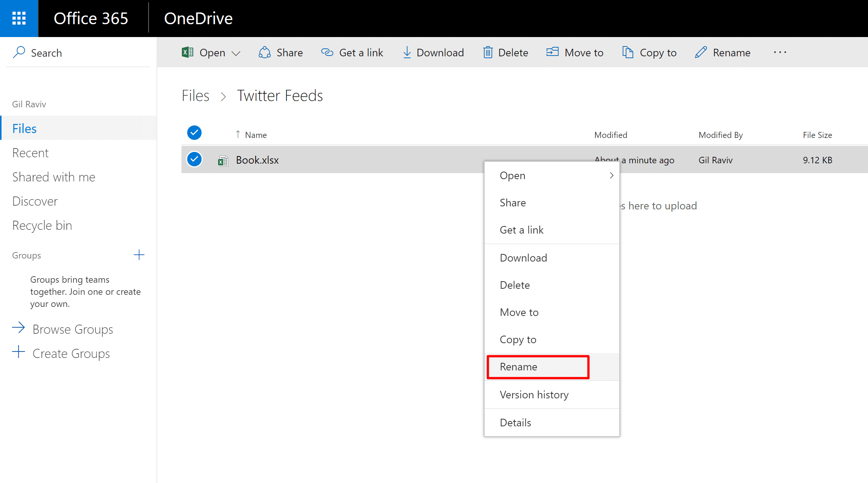Add a group with the plus icon
This screenshot has width=868, height=483.
pyautogui.click(x=139, y=255)
